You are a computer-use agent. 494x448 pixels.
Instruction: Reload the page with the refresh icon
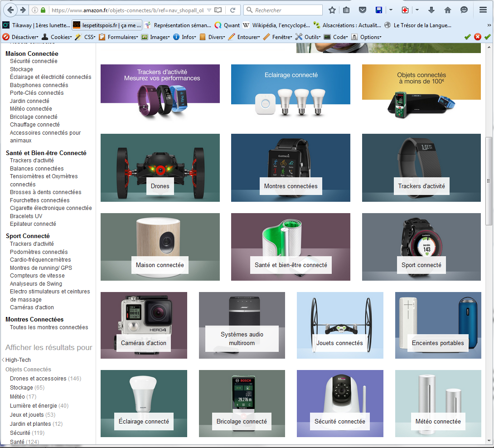click(232, 10)
